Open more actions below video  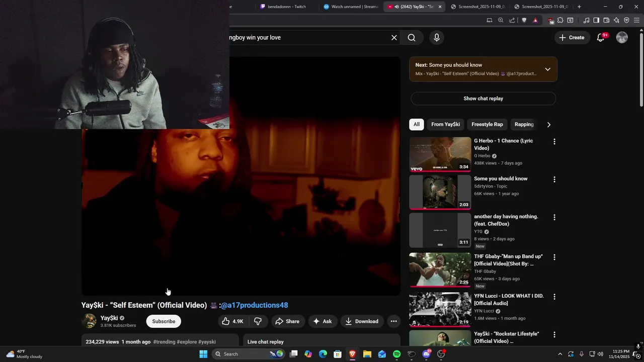click(x=394, y=321)
